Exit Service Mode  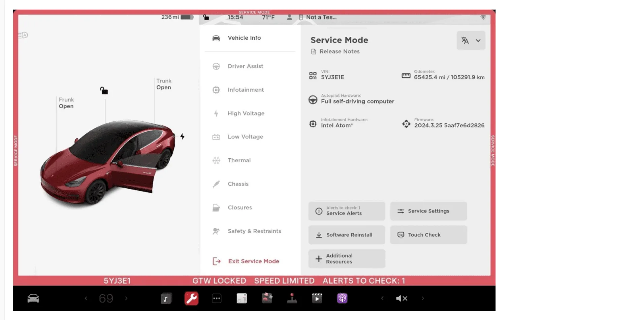[246, 261]
